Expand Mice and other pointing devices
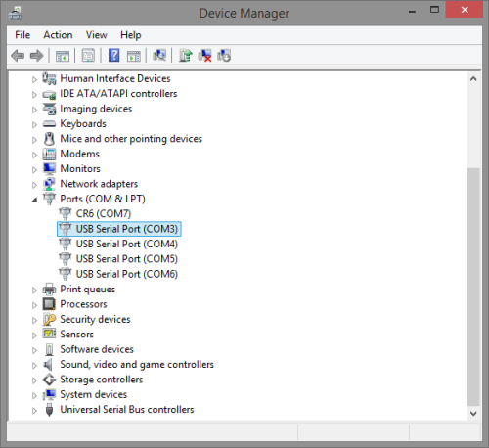 [34, 140]
